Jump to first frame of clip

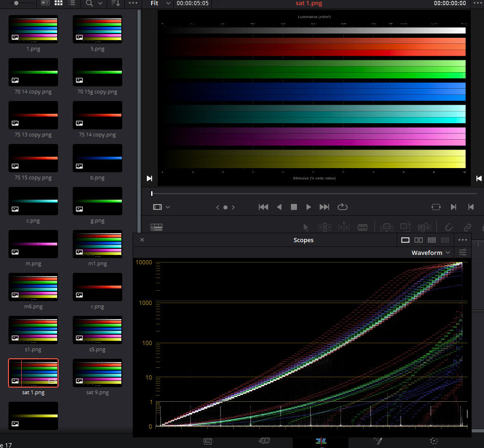coord(263,207)
